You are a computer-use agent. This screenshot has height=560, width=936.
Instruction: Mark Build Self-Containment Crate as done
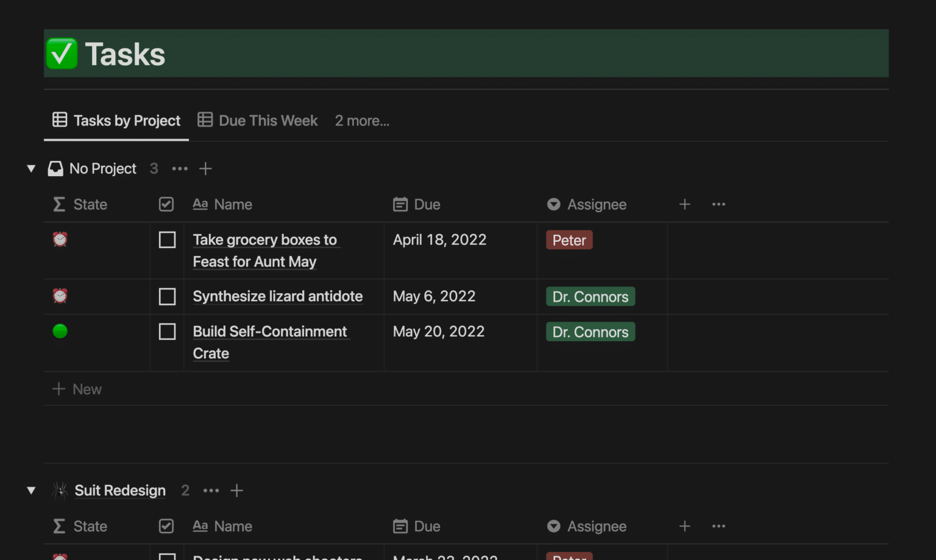(x=166, y=331)
